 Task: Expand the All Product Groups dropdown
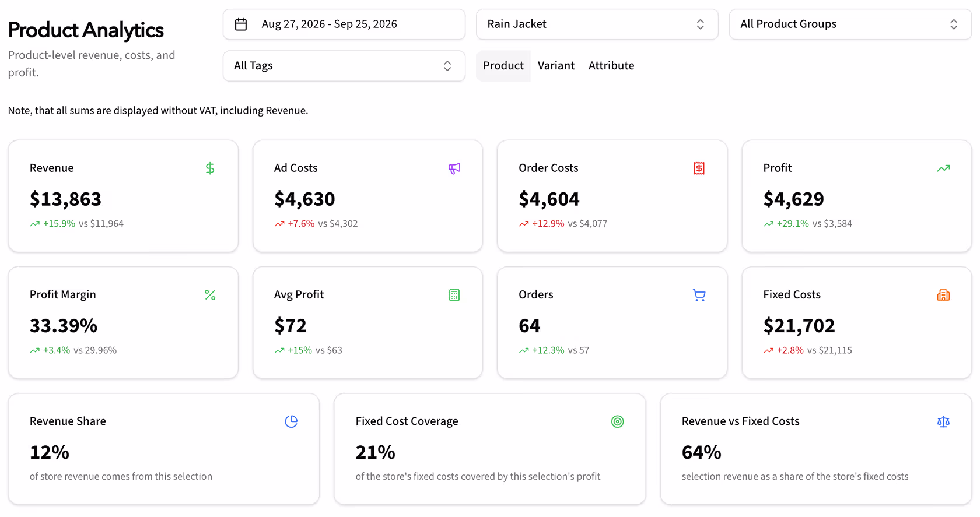pos(850,24)
